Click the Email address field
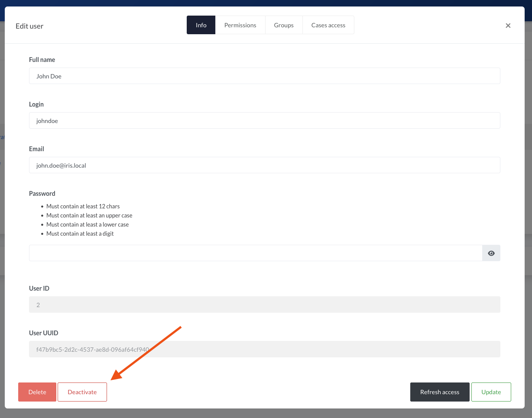 pos(264,165)
